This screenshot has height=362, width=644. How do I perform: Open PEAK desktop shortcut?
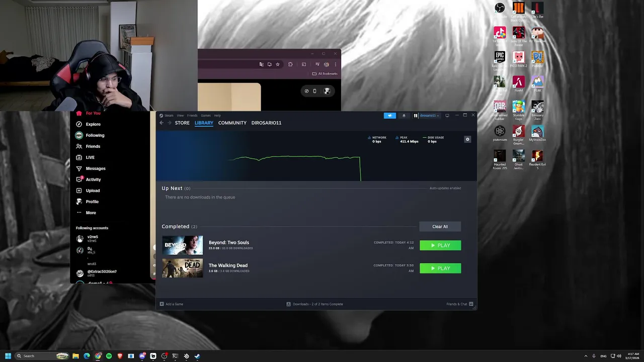coord(537,84)
